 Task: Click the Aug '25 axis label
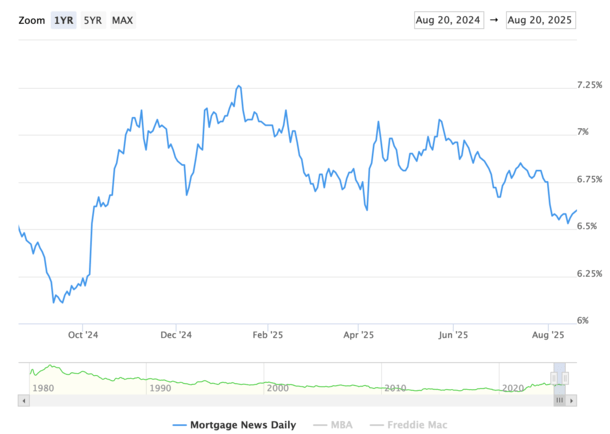pos(548,335)
